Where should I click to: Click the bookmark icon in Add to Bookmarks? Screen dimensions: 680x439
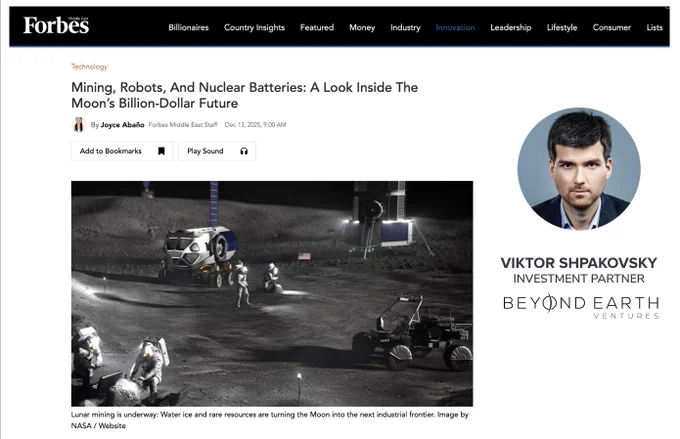161,151
